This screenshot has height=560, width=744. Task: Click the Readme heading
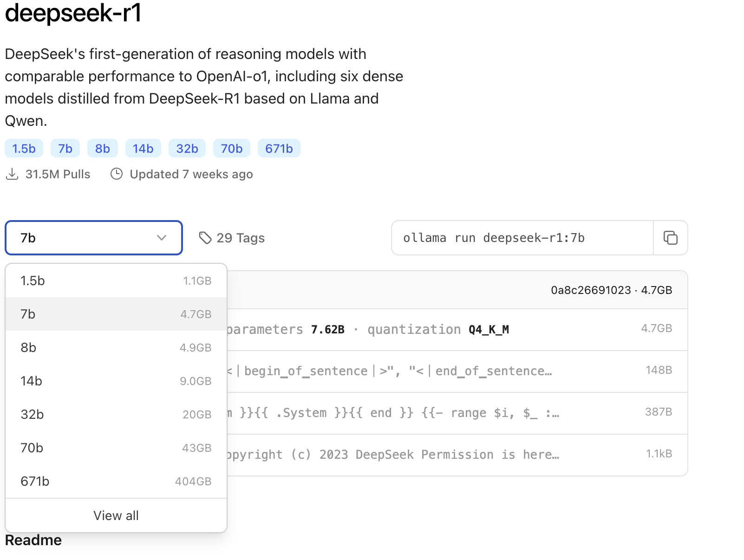(x=33, y=540)
